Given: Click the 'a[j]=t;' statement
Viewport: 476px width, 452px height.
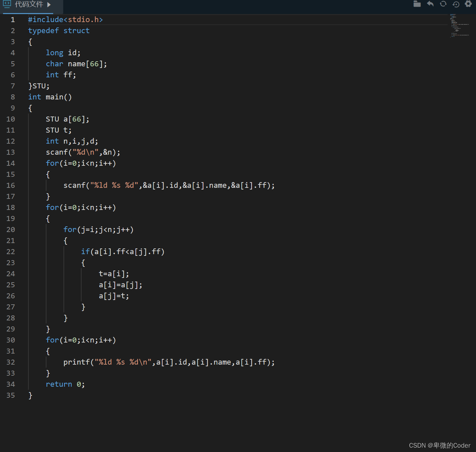Looking at the screenshot, I should [114, 296].
